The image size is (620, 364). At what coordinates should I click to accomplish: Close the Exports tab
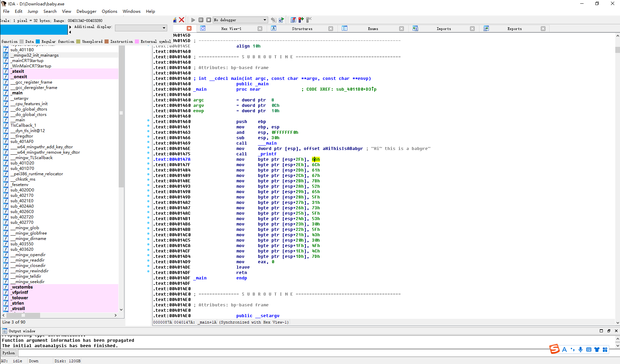543,29
